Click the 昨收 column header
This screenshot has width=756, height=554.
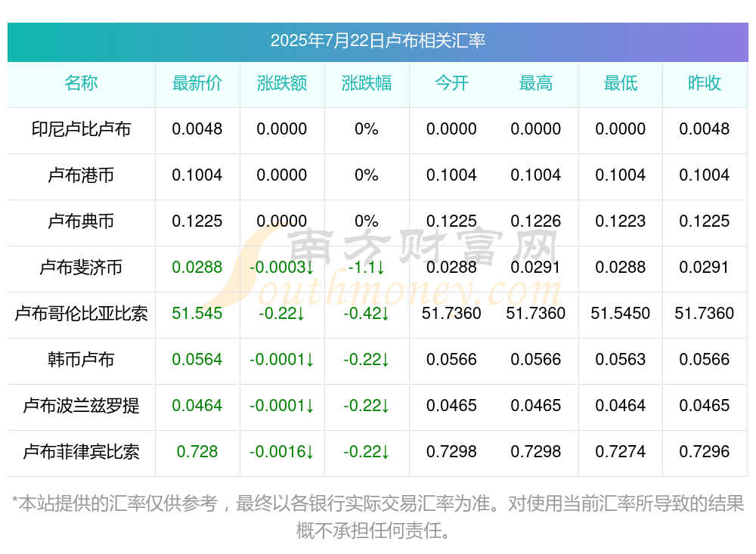coord(705,83)
